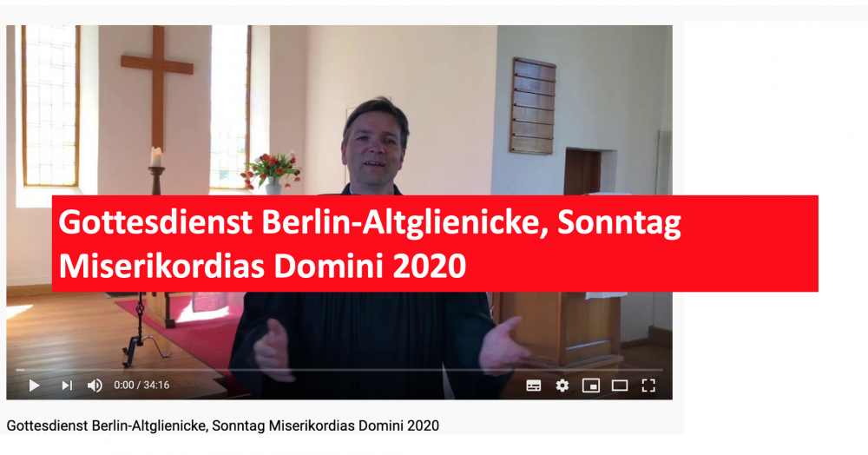
Task: Click the white candle on the stand
Action: click(156, 157)
